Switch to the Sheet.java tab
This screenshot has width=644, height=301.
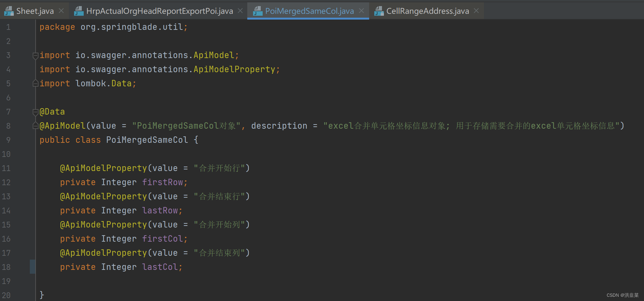coord(35,11)
